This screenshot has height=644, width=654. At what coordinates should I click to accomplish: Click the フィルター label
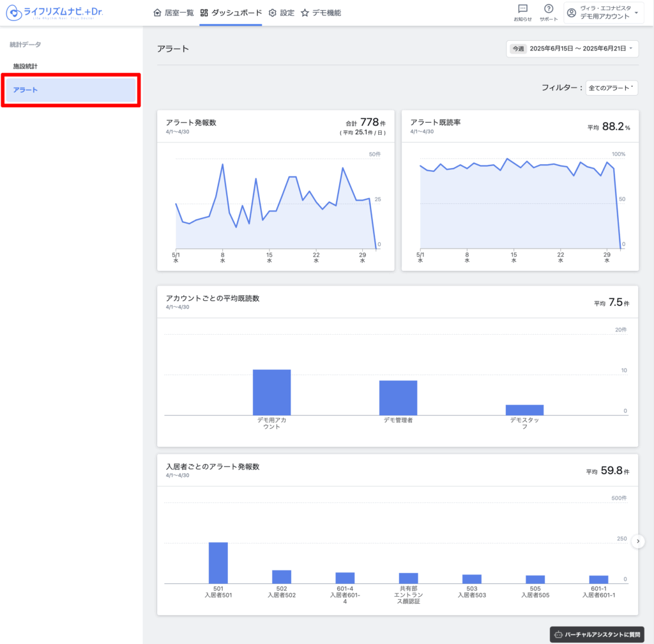pos(562,88)
